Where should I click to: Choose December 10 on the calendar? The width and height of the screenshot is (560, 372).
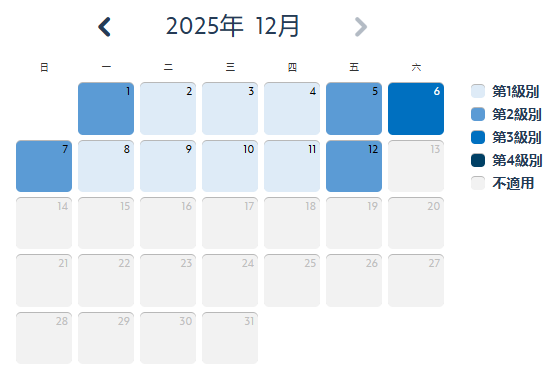[x=230, y=166]
